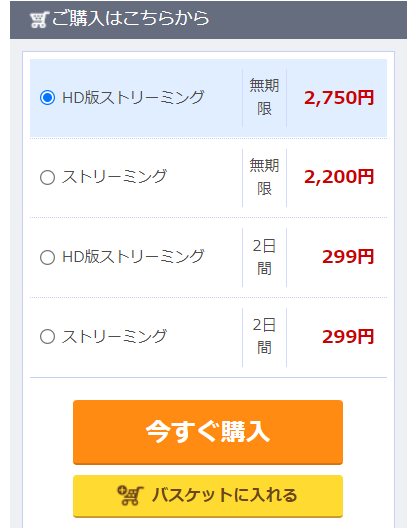Viewport: 411px width, 528px height.
Task: Click the shopping cart icon in header
Action: tap(39, 20)
